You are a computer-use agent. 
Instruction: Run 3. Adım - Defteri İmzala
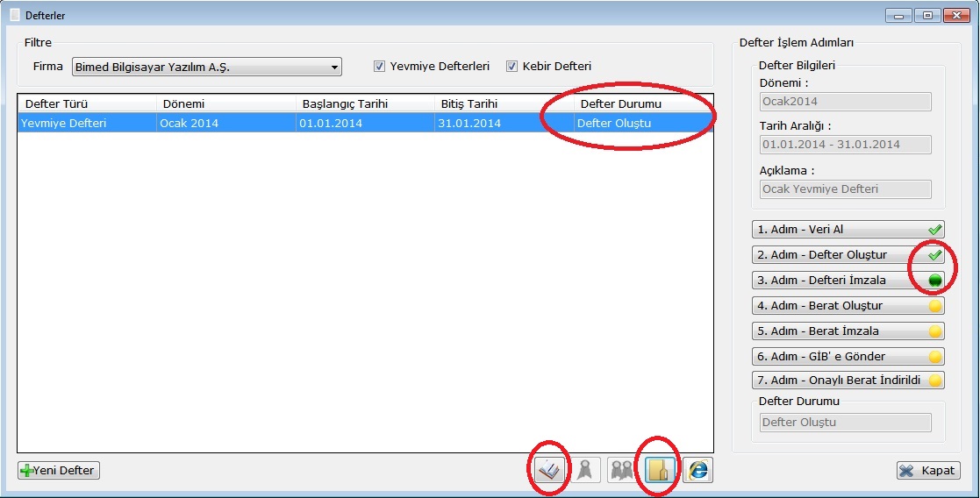[848, 281]
